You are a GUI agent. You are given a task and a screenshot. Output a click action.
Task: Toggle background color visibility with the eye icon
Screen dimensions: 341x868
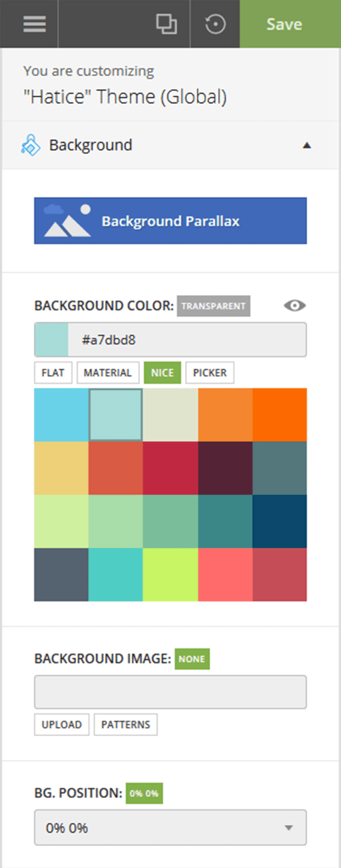pyautogui.click(x=294, y=306)
